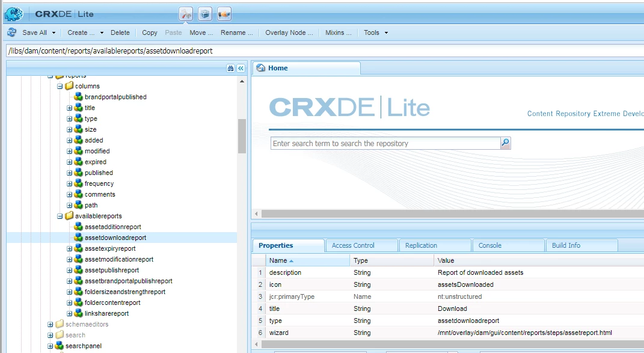Click the searchpanel node icon

coord(60,346)
